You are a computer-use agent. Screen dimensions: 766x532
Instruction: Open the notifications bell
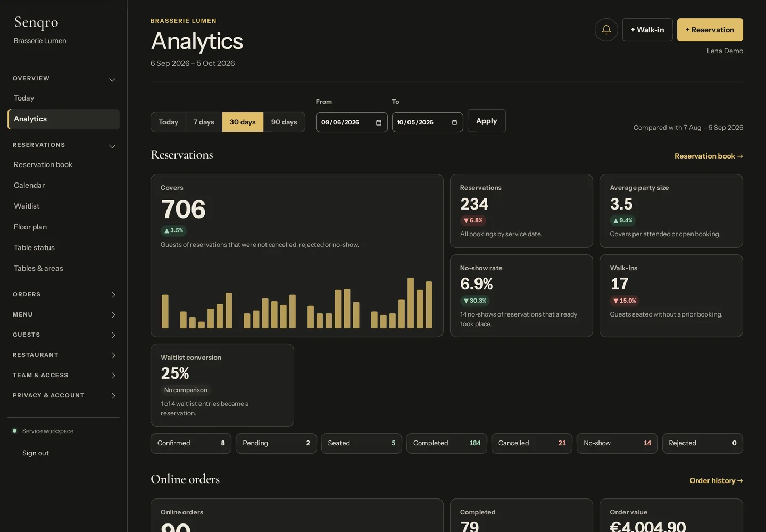[x=606, y=30]
